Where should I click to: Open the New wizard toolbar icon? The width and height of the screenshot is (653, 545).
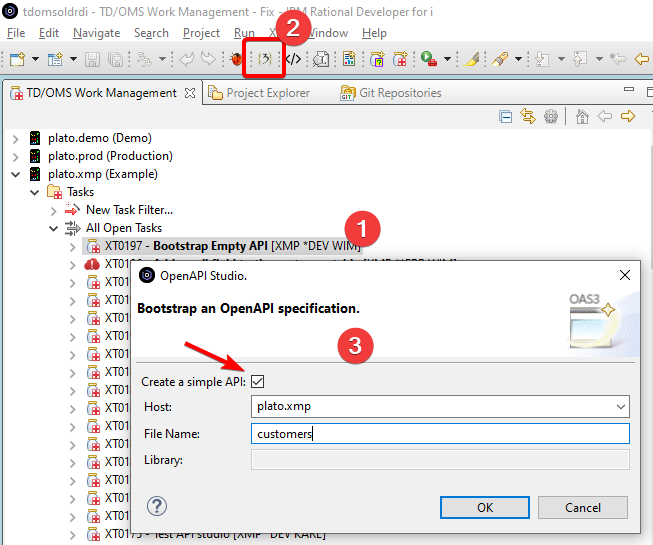17,59
